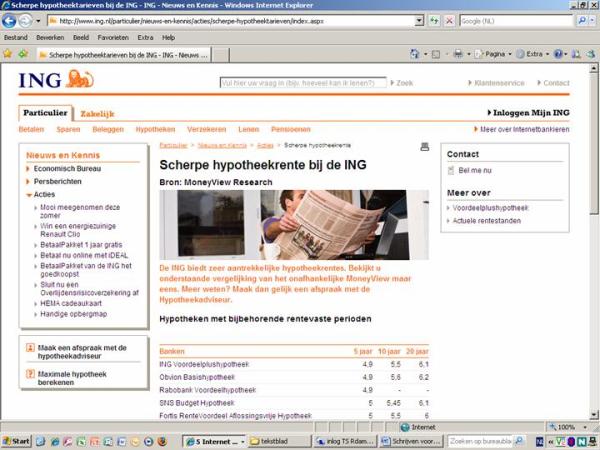
Task: Click the 5 Internet taskbar group button
Action: (x=215, y=441)
